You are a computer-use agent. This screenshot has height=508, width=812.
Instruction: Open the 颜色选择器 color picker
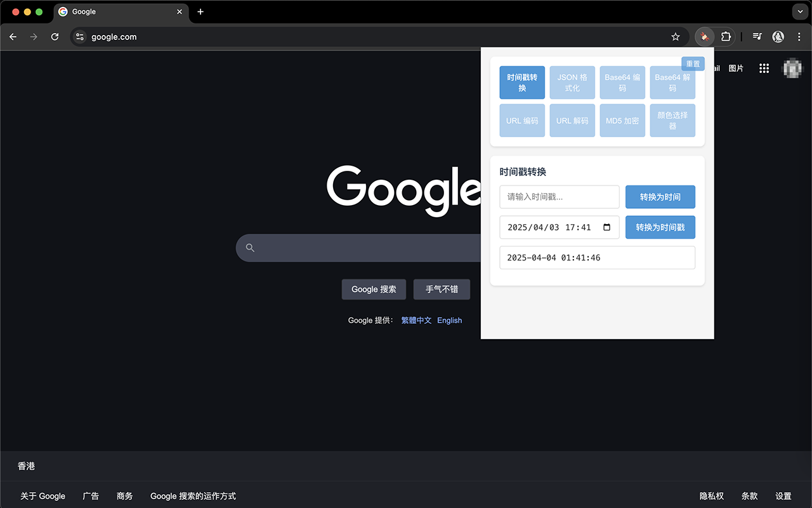tap(672, 120)
